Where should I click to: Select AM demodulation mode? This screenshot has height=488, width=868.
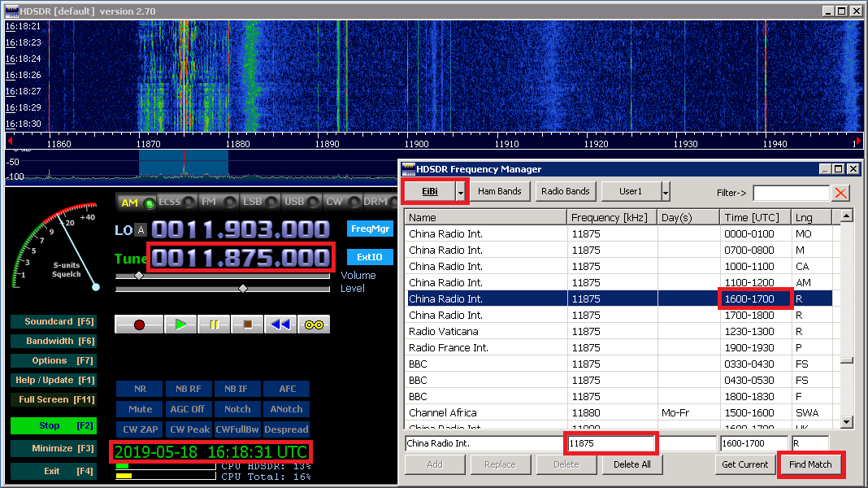point(137,203)
